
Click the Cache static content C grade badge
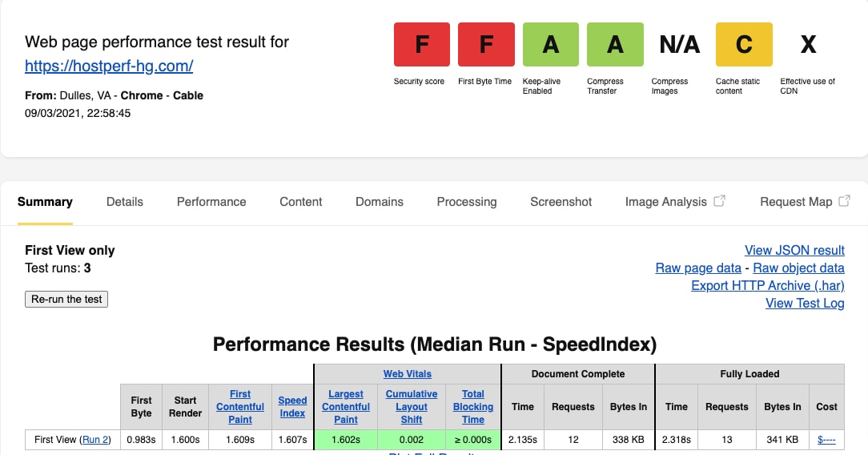744,44
